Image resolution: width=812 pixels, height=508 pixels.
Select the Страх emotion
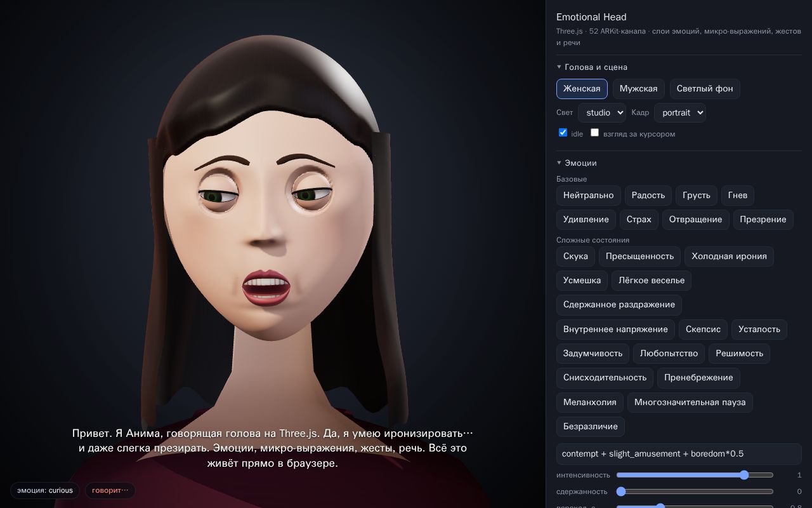[639, 220]
